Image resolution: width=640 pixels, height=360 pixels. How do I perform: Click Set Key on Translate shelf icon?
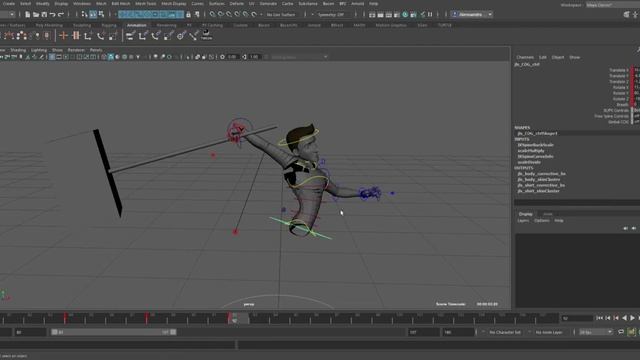pyautogui.click(x=88, y=36)
